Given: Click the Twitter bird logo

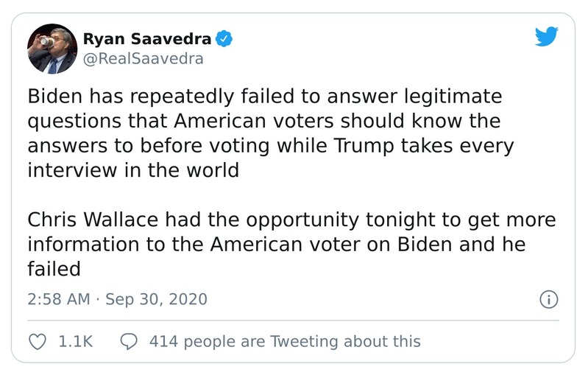Looking at the screenshot, I should (547, 37).
